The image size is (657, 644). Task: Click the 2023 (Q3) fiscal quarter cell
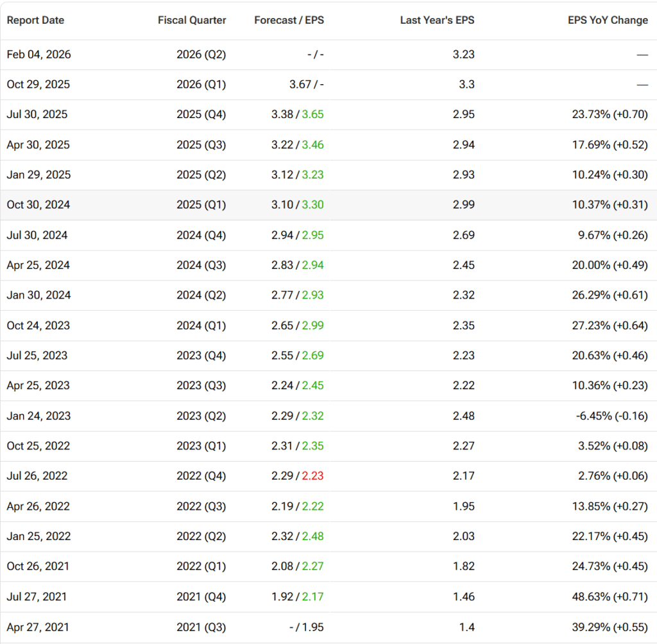(201, 385)
